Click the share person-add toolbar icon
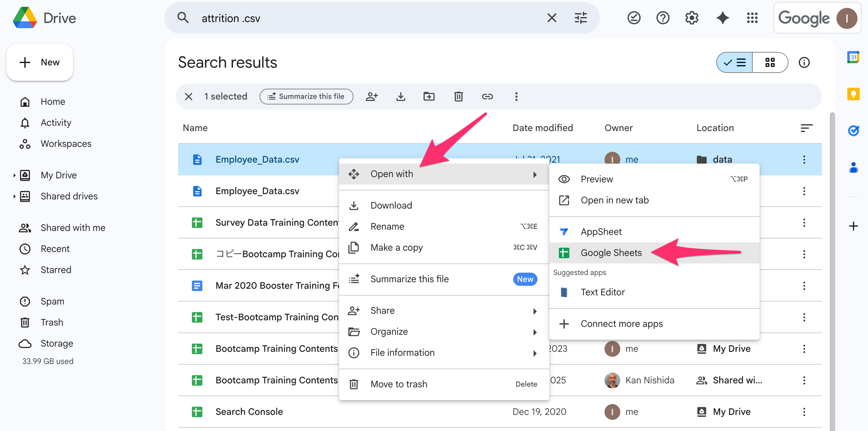This screenshot has height=431, width=868. [x=372, y=97]
